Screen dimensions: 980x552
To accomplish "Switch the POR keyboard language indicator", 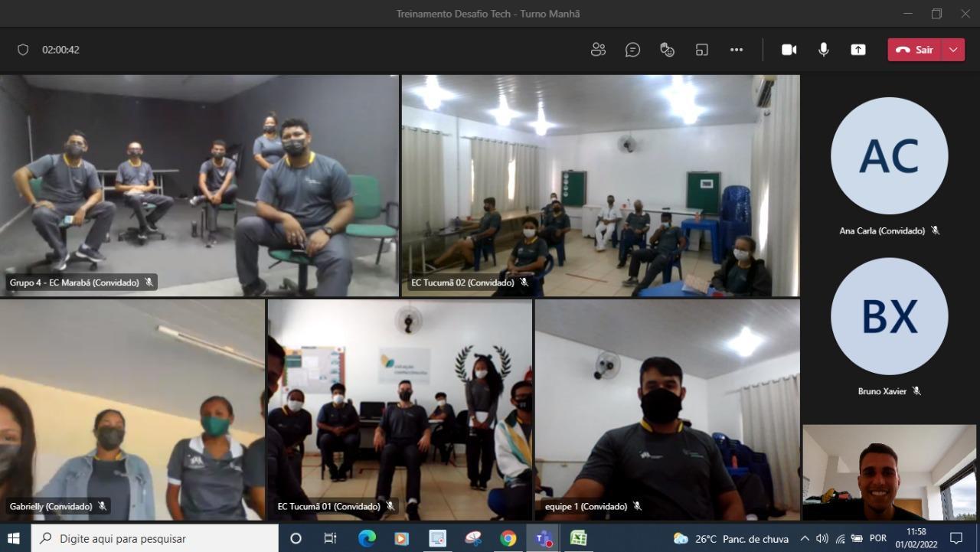I will [879, 538].
